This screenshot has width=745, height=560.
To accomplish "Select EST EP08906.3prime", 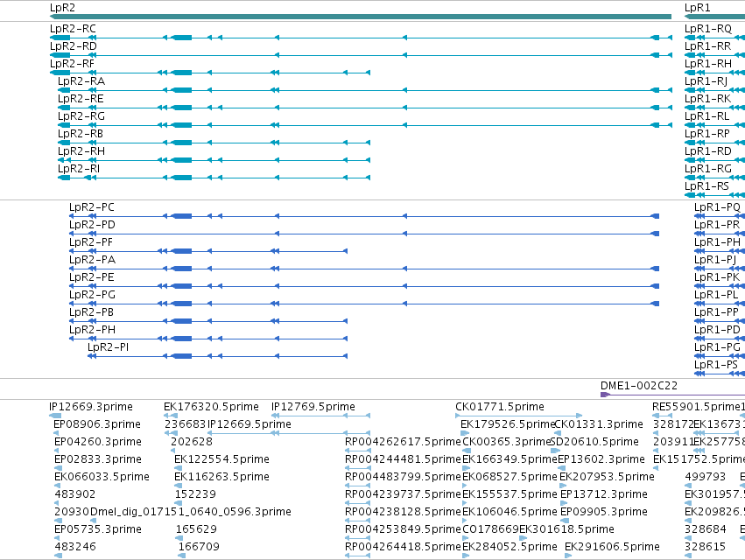I will [97, 424].
